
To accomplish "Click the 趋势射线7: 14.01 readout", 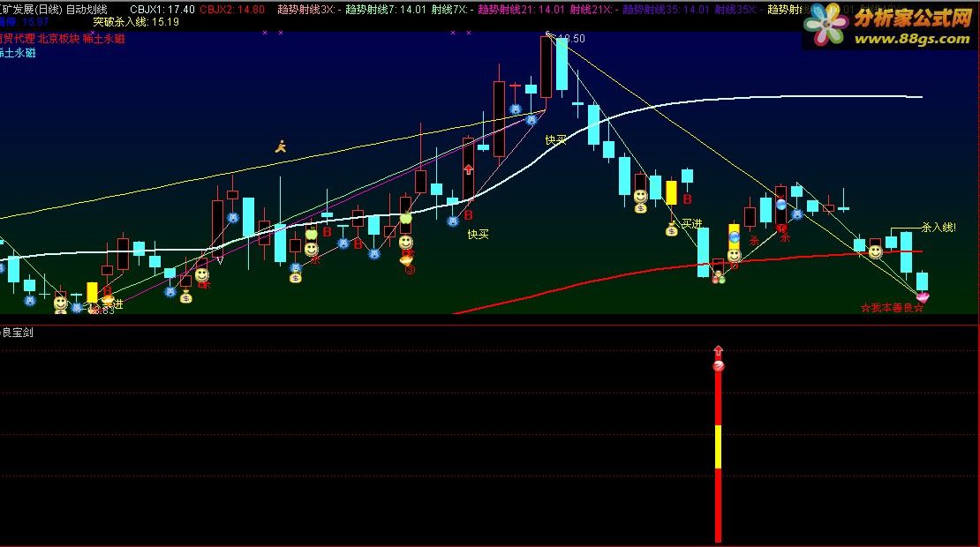I will [x=386, y=10].
